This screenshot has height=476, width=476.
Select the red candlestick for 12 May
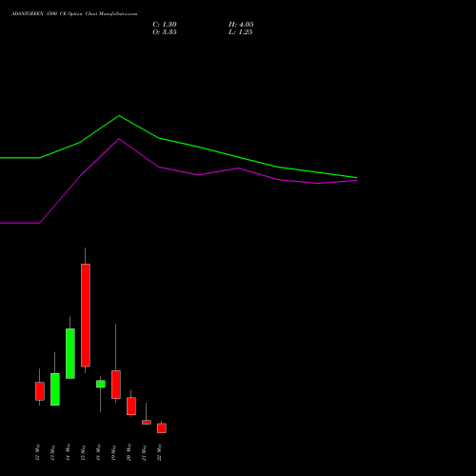click(x=40, y=391)
